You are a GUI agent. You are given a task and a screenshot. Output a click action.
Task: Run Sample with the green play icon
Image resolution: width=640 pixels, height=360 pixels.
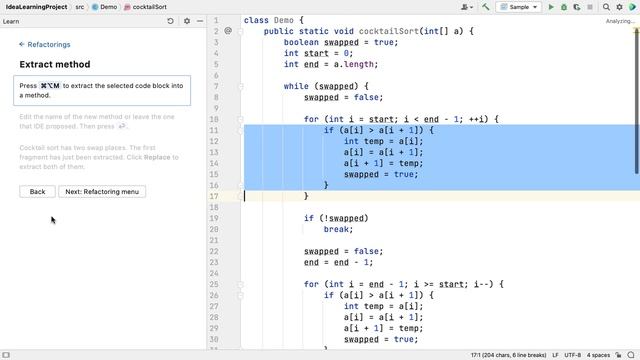point(551,7)
